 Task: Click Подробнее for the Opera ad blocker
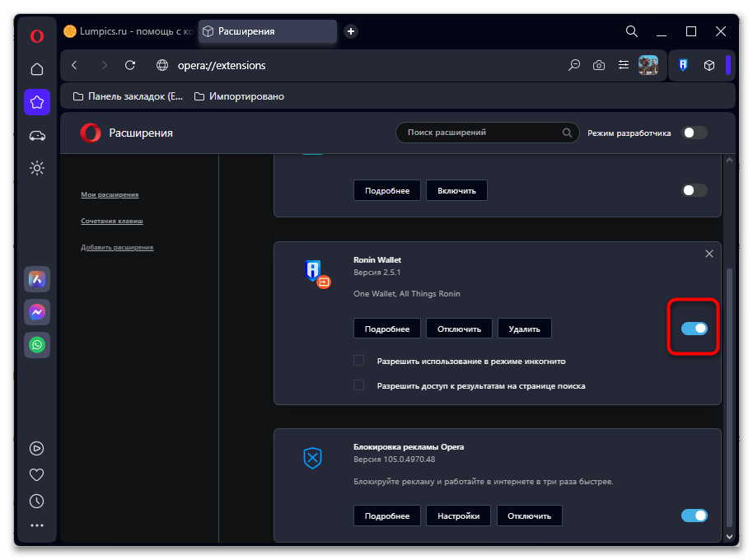[x=387, y=516]
